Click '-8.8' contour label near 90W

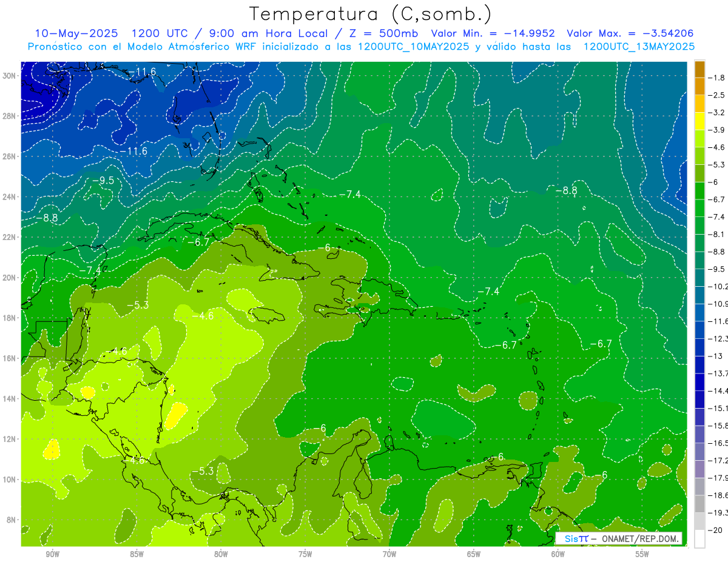[x=47, y=217]
